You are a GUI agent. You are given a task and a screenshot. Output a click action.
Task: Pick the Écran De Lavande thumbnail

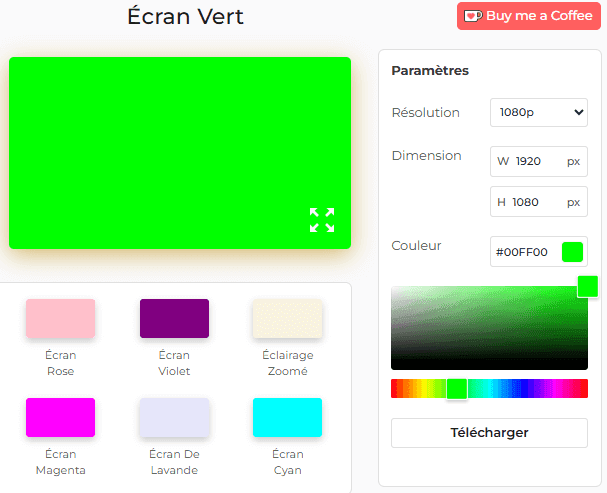tap(174, 418)
